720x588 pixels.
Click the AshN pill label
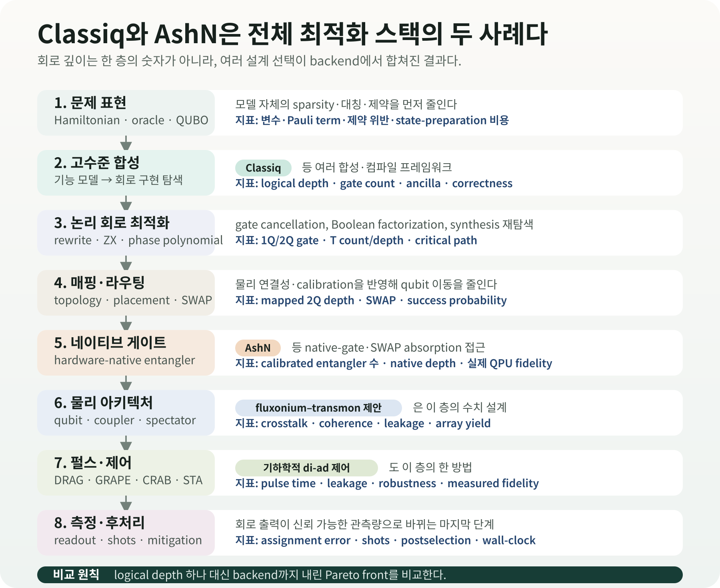[x=258, y=348]
